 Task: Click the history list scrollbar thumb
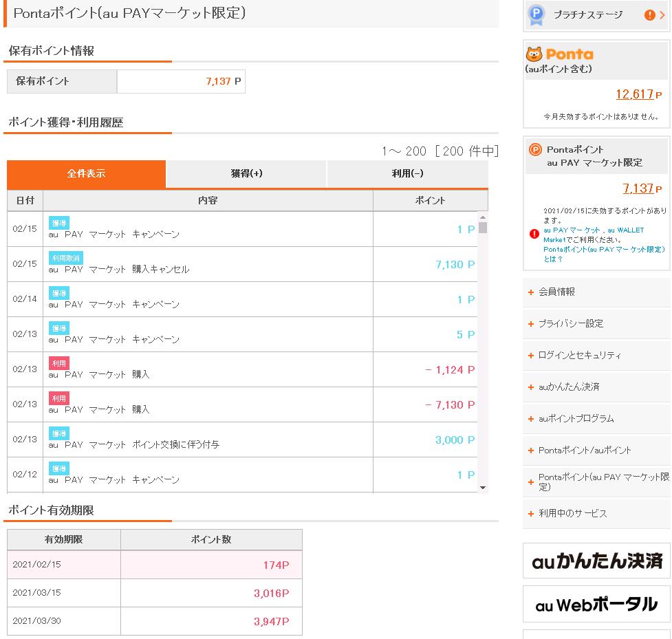point(483,228)
